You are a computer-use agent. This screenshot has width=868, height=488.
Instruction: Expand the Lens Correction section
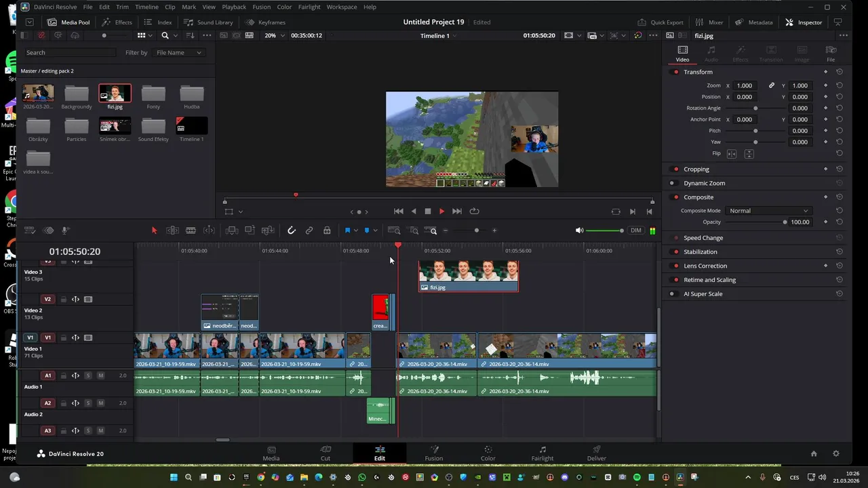(705, 266)
